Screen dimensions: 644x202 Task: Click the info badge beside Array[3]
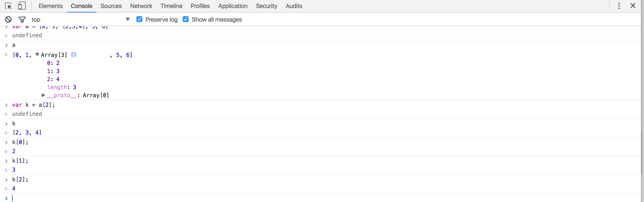pos(73,55)
